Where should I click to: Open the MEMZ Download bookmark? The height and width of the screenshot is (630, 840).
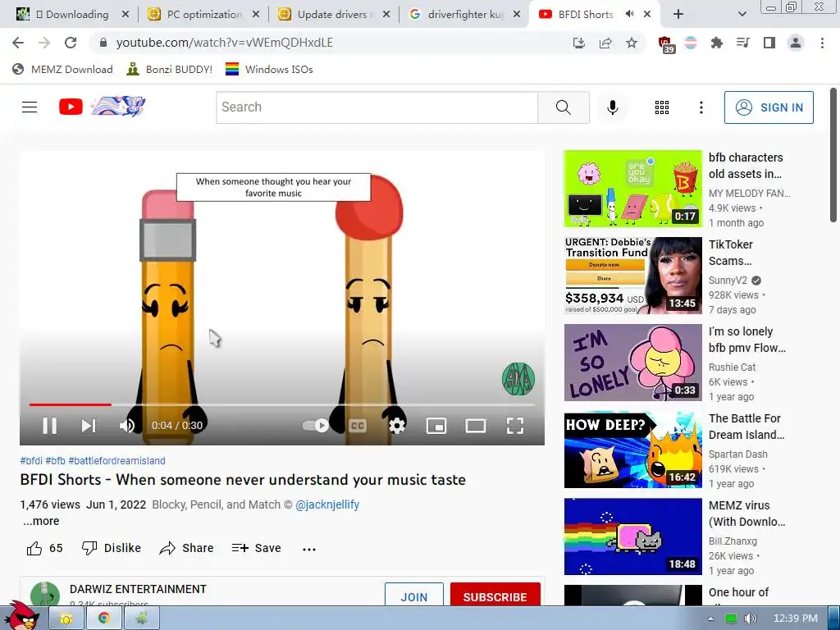62,69
